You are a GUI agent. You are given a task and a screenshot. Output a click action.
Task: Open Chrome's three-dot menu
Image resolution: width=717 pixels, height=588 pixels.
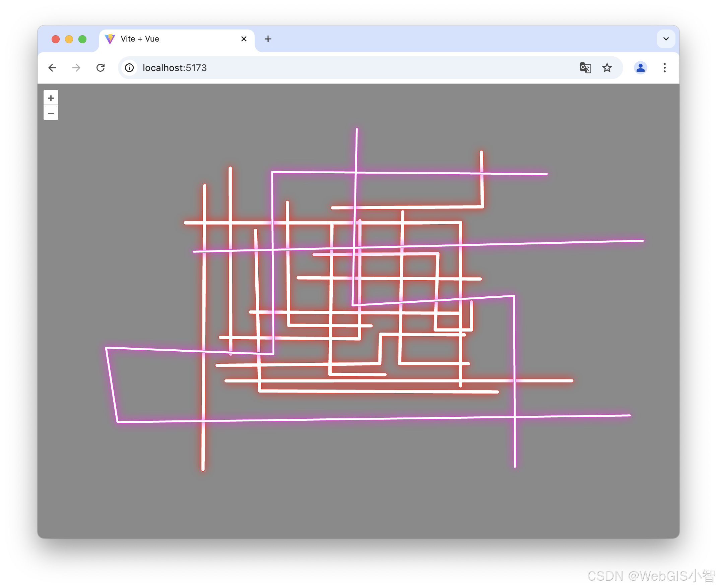pyautogui.click(x=664, y=68)
